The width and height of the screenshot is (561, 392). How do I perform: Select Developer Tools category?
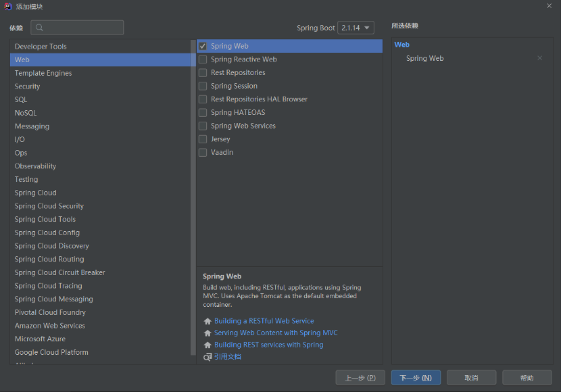click(101, 47)
